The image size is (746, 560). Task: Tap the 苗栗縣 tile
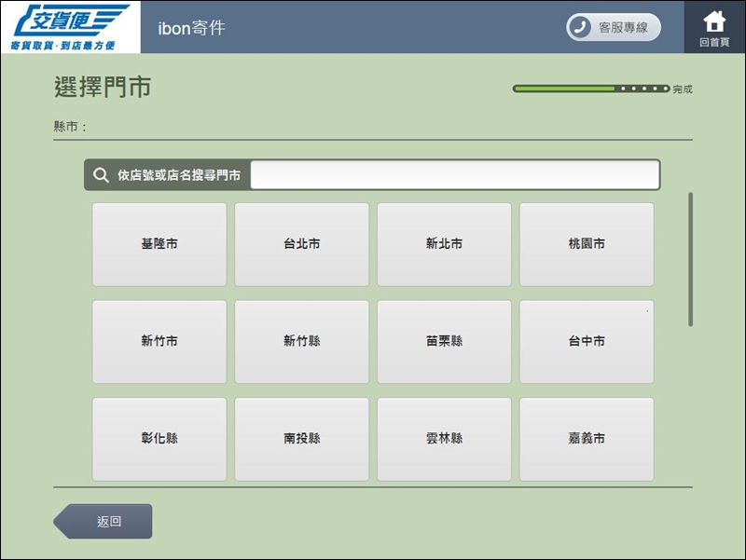point(444,342)
